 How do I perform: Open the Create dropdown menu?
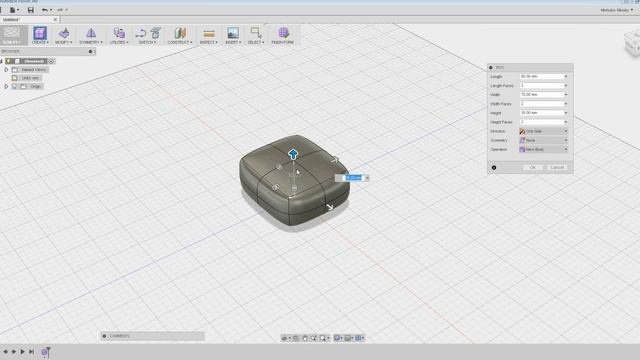pyautogui.click(x=40, y=42)
